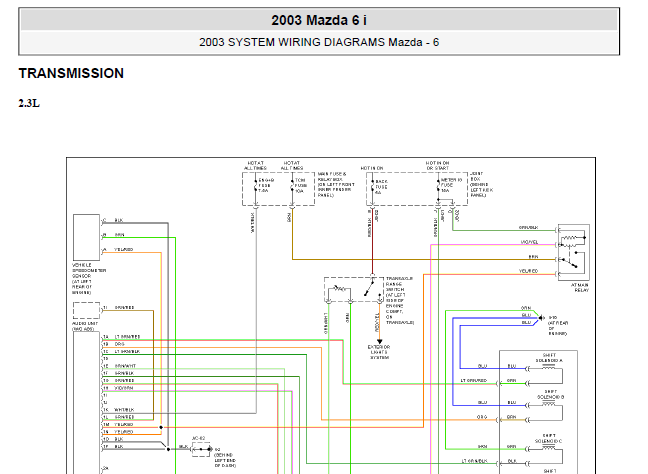The height and width of the screenshot is (474, 648).
Task: Select the JOINT BOX label
Action: tap(481, 184)
